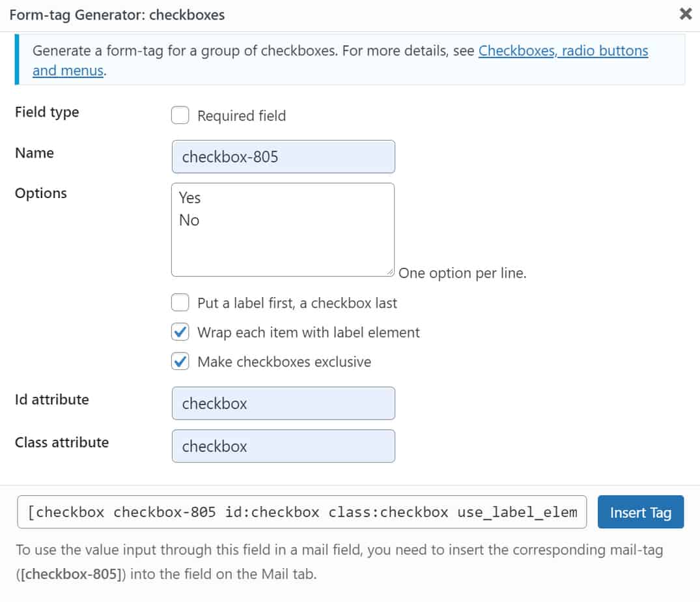The image size is (700, 602).
Task: Select the Id attribute field
Action: [283, 403]
